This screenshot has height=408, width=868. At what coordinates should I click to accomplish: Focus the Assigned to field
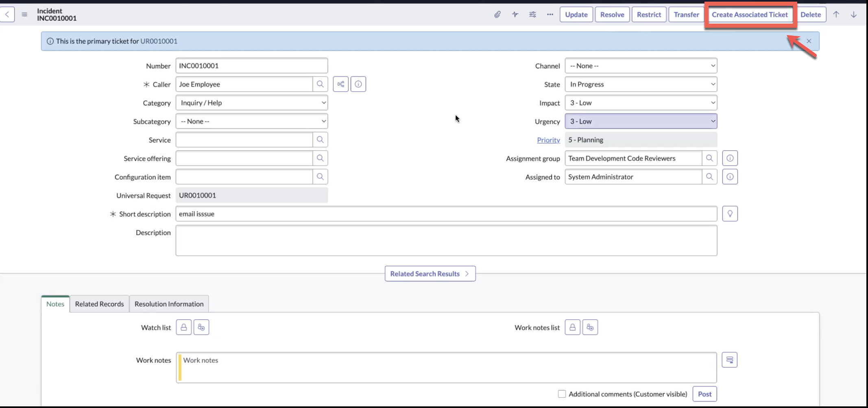pos(633,177)
